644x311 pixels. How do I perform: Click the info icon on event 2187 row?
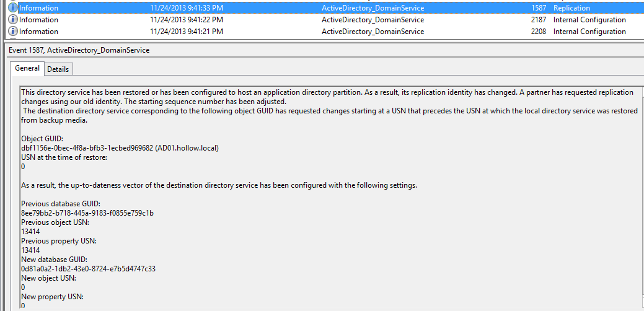click(x=13, y=20)
